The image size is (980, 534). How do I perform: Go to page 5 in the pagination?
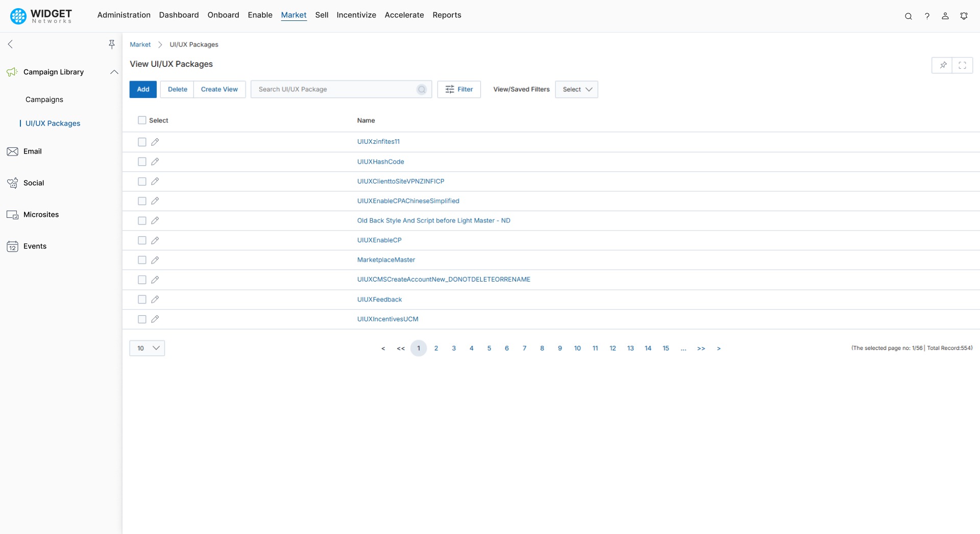coord(489,348)
